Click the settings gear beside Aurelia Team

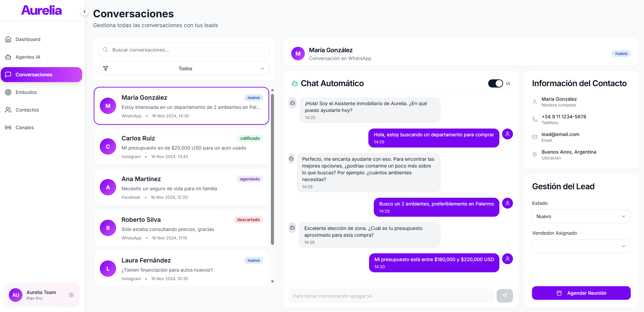click(x=71, y=295)
